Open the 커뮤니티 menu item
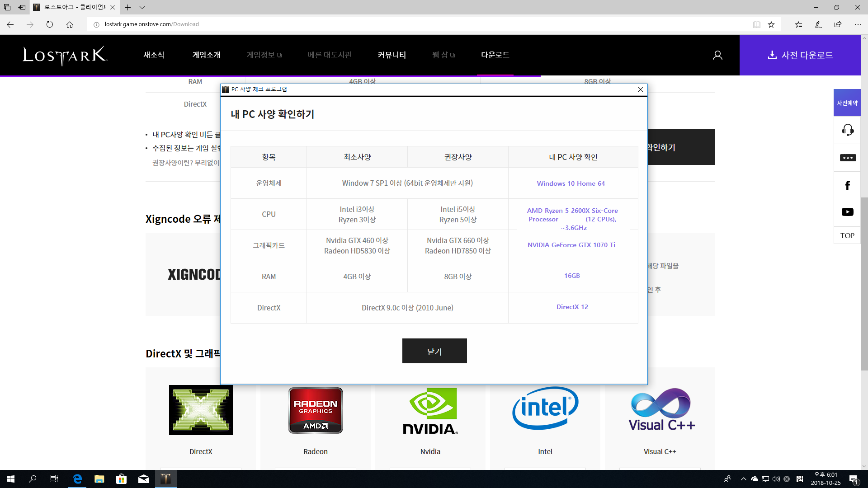Viewport: 868px width, 488px height. tap(392, 55)
